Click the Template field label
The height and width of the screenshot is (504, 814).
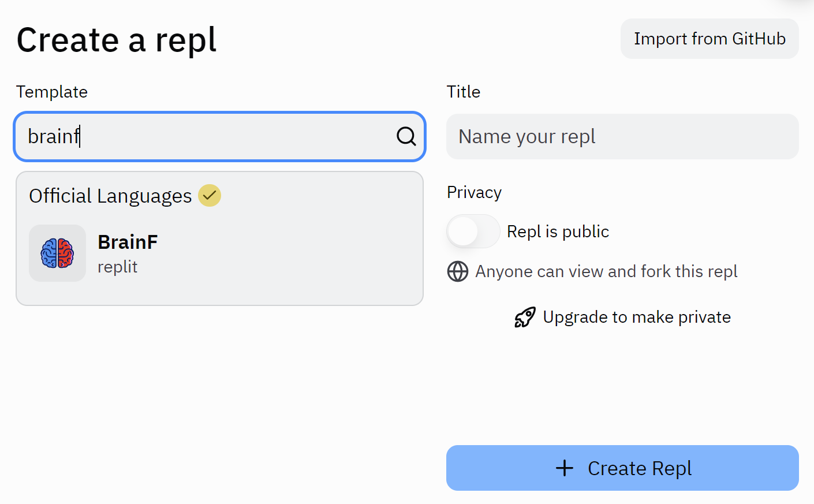click(52, 92)
